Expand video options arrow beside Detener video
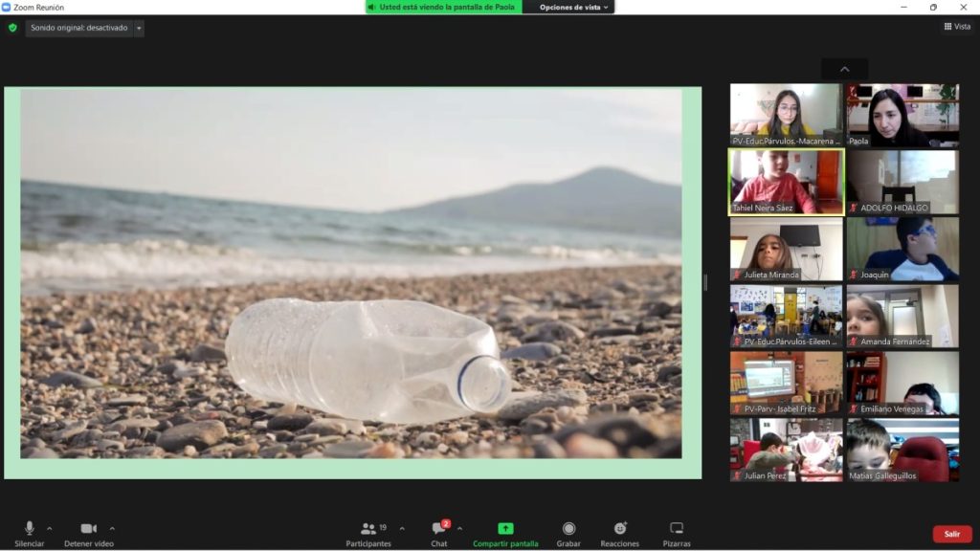 [x=112, y=528]
